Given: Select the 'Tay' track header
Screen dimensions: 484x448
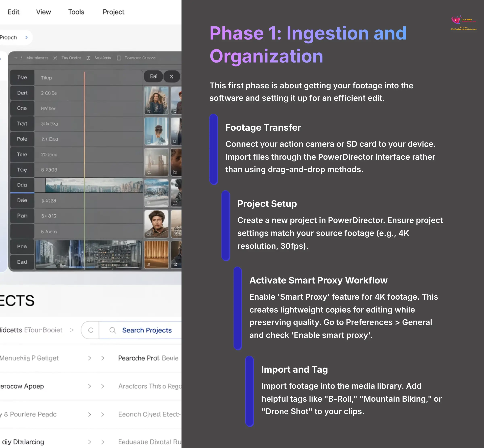Looking at the screenshot, I should 22,170.
